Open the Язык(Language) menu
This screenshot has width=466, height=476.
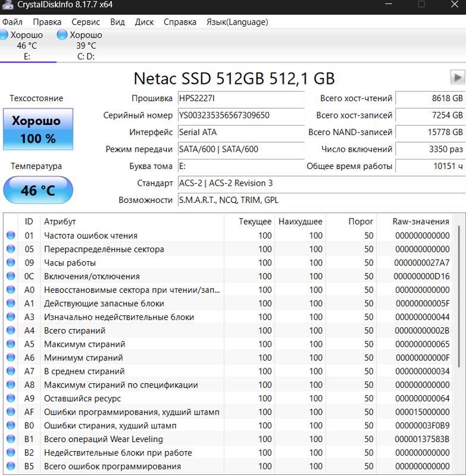pyautogui.click(x=237, y=22)
